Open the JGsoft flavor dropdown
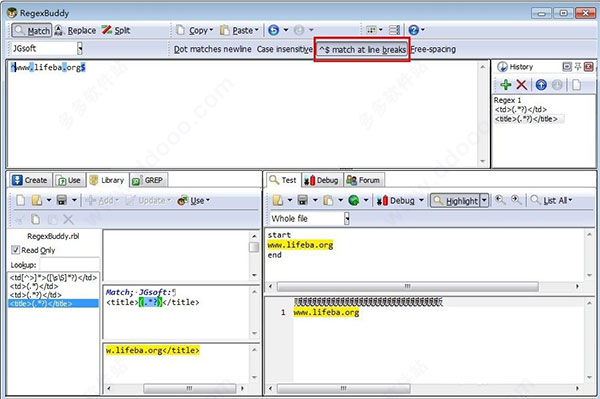This screenshot has width=600, height=399. (80, 48)
